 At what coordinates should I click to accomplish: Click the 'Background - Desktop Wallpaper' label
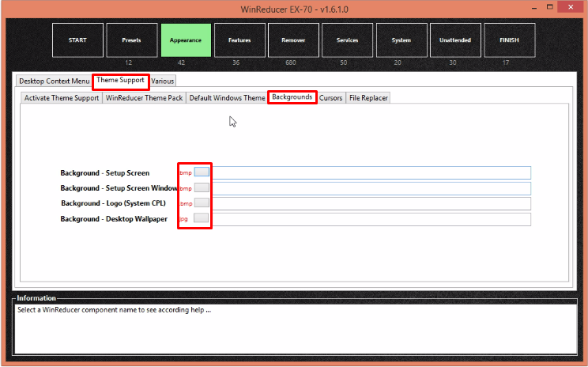click(x=114, y=219)
